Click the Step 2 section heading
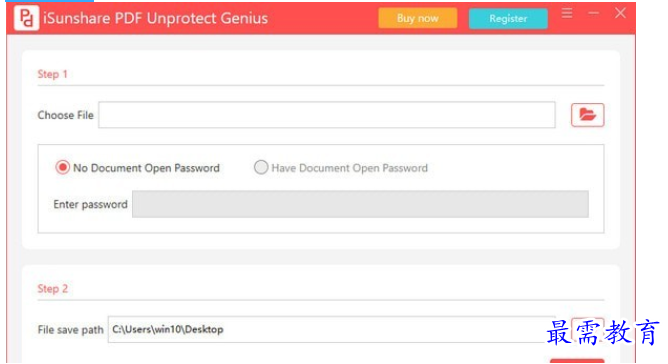This screenshot has height=364, width=668. (x=52, y=289)
